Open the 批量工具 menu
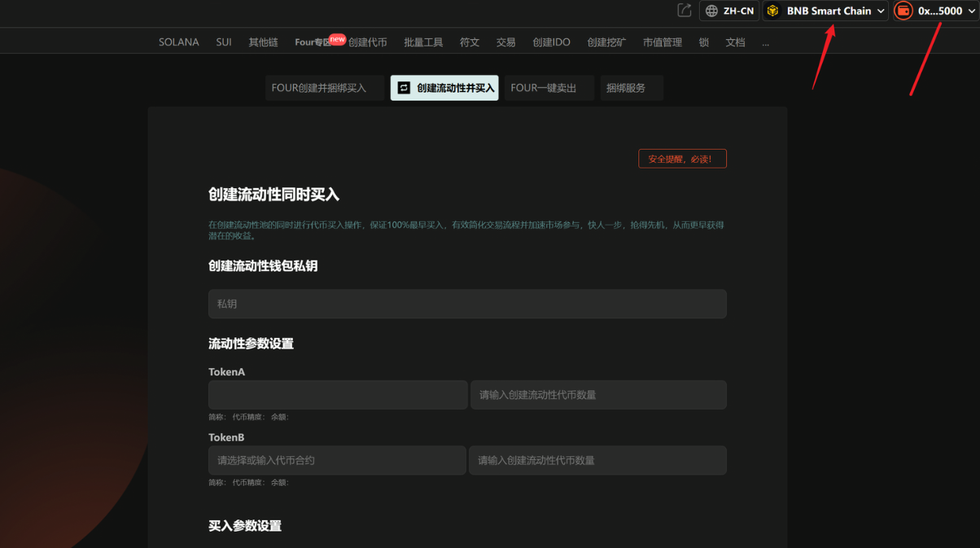Viewport: 980px width, 548px height. 423,42
